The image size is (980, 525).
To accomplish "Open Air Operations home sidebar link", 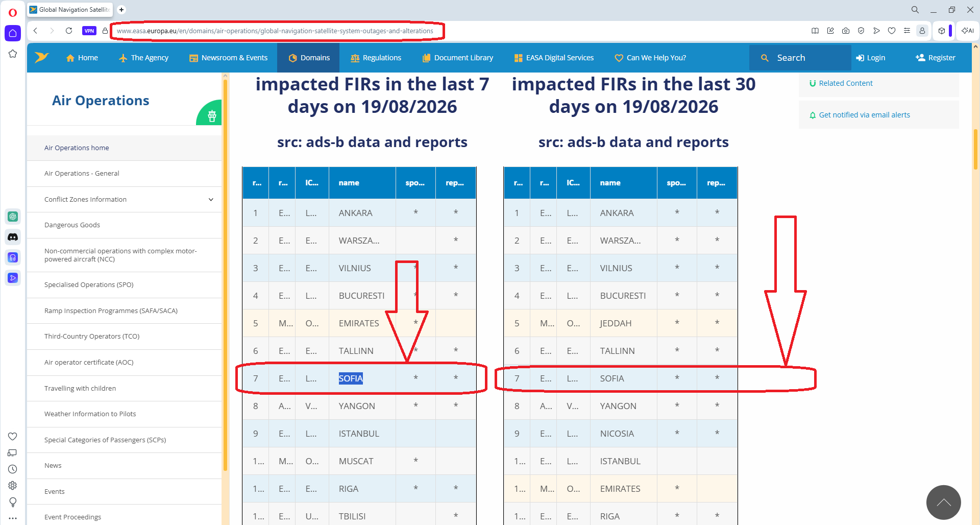I will click(x=77, y=148).
